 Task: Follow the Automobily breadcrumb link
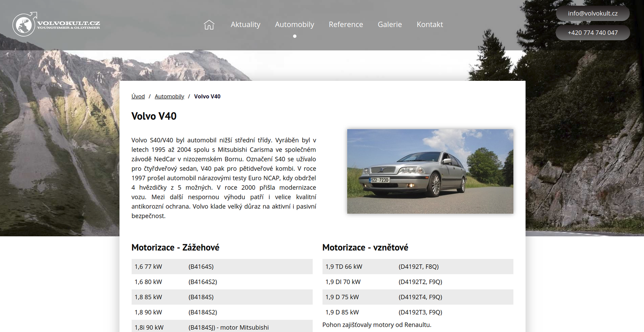click(x=169, y=96)
